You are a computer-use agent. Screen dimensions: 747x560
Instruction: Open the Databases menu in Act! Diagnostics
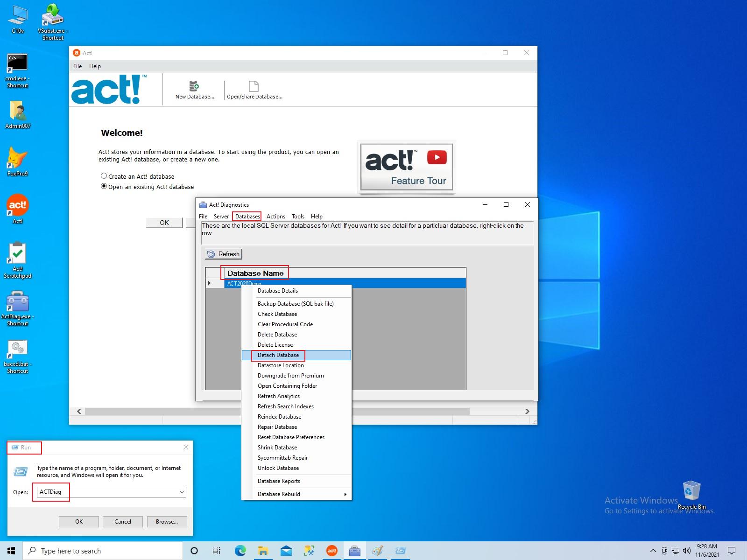point(247,217)
